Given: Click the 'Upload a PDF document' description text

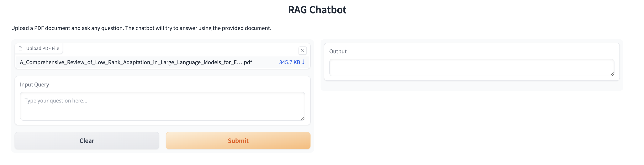Looking at the screenshot, I should 141,28.
